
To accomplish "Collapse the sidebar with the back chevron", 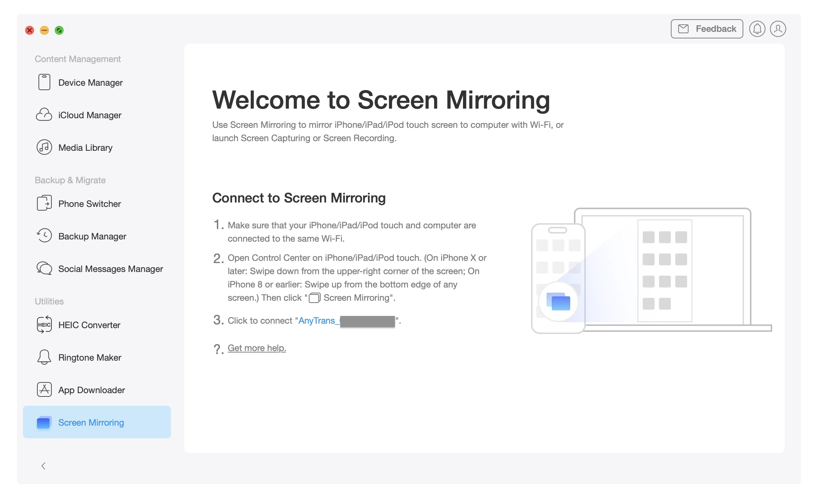I will pos(43,466).
